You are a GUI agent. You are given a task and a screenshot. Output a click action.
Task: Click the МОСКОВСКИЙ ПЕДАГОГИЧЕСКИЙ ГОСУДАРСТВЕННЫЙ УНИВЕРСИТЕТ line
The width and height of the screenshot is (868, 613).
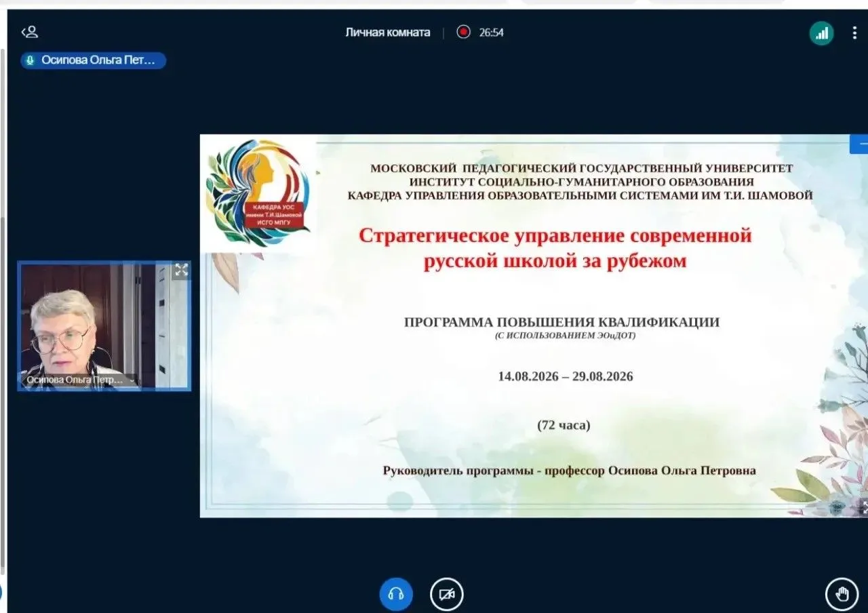click(581, 168)
